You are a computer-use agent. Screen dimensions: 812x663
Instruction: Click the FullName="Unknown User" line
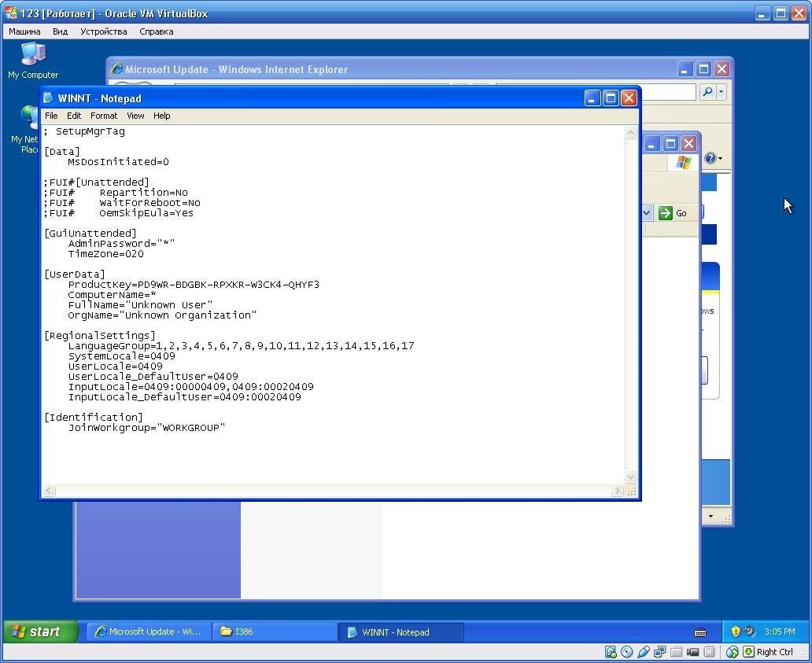tap(140, 305)
